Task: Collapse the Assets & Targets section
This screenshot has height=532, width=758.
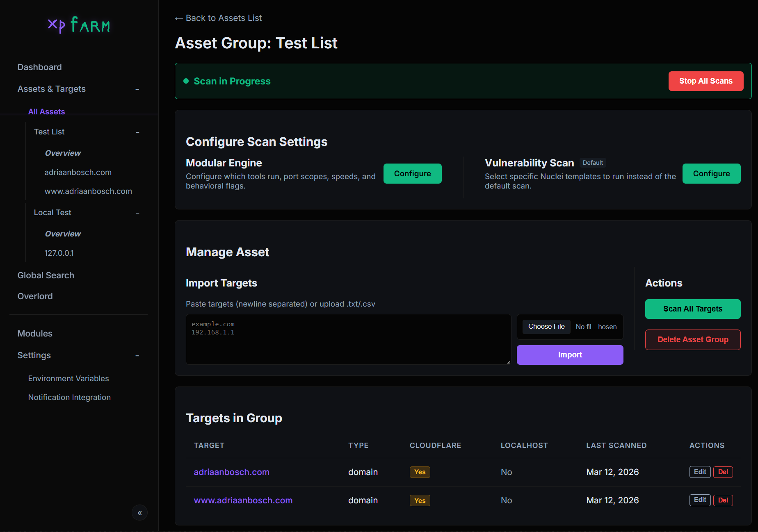Action: point(137,89)
